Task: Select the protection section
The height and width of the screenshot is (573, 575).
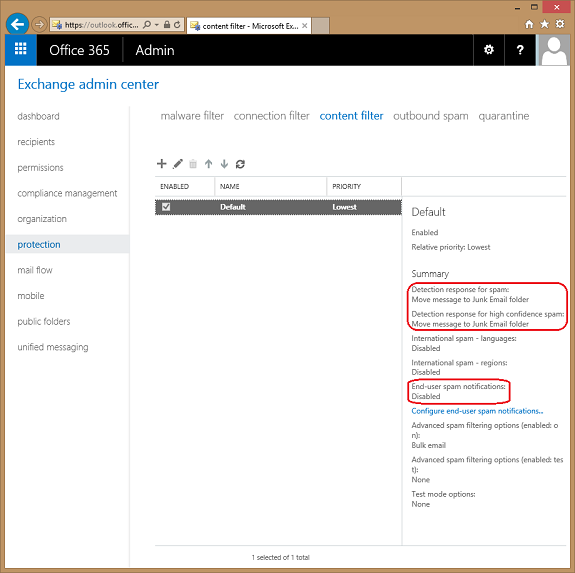Action: coord(67,244)
